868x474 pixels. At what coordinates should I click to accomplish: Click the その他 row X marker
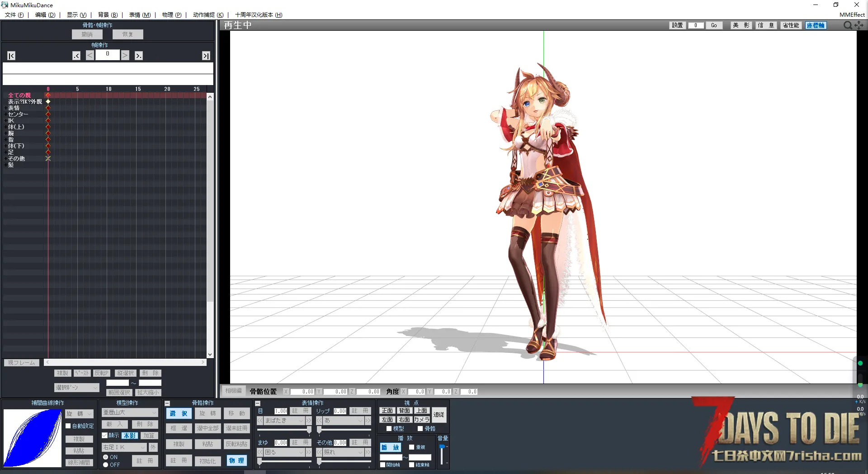pyautogui.click(x=48, y=159)
